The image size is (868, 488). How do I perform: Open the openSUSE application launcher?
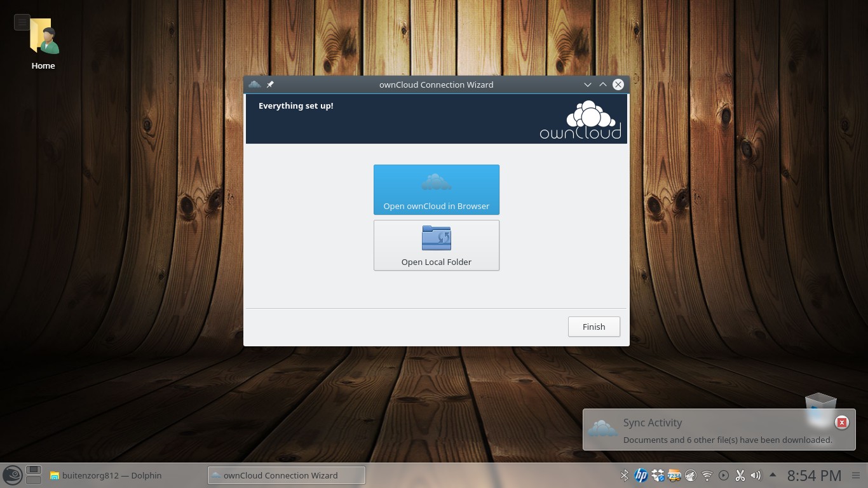[x=12, y=475]
